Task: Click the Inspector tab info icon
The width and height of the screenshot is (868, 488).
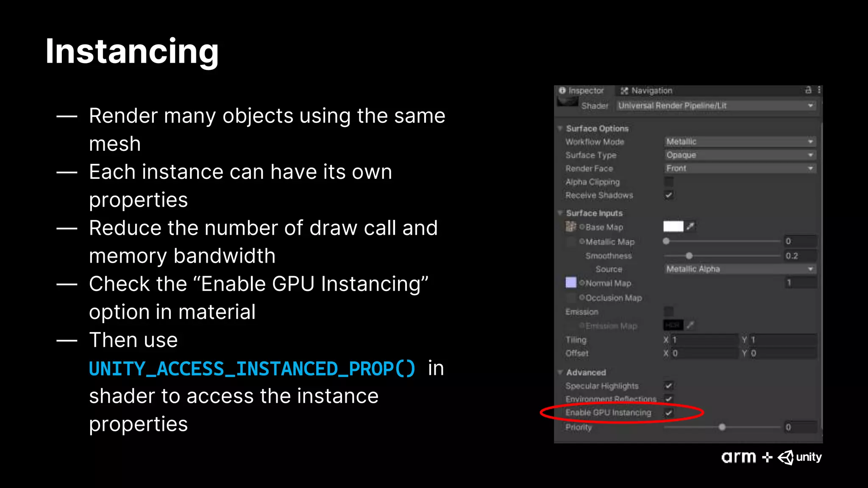Action: pos(562,90)
